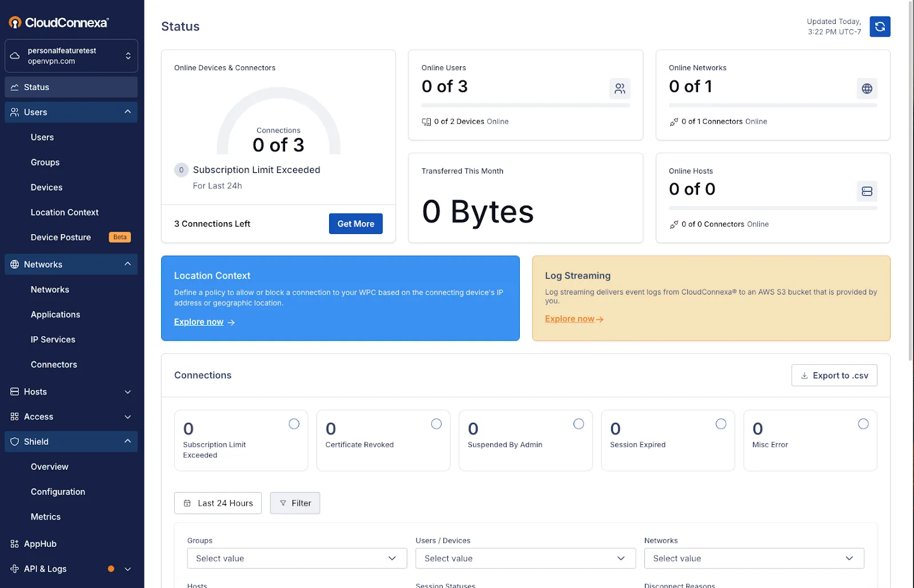The height and width of the screenshot is (588, 914).
Task: Click the Online Hosts server icon
Action: pyautogui.click(x=867, y=191)
